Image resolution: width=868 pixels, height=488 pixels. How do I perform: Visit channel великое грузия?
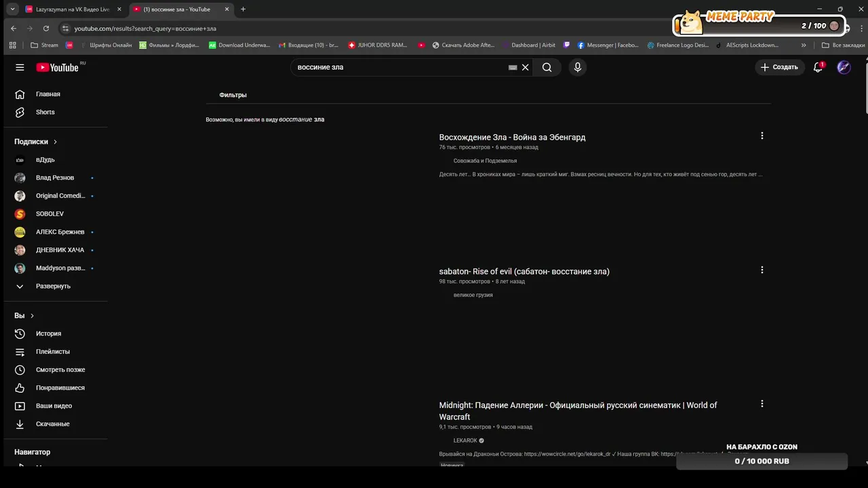(473, 295)
